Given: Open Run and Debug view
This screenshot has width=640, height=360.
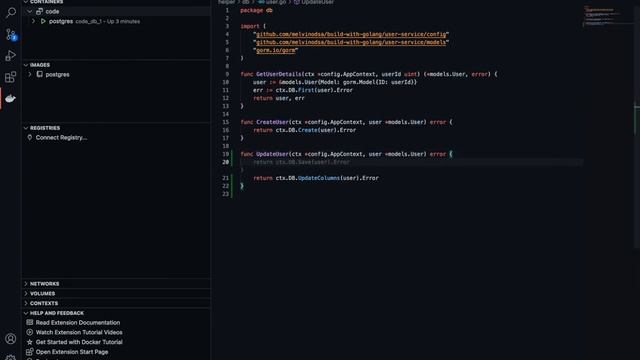Looking at the screenshot, I should [11, 56].
